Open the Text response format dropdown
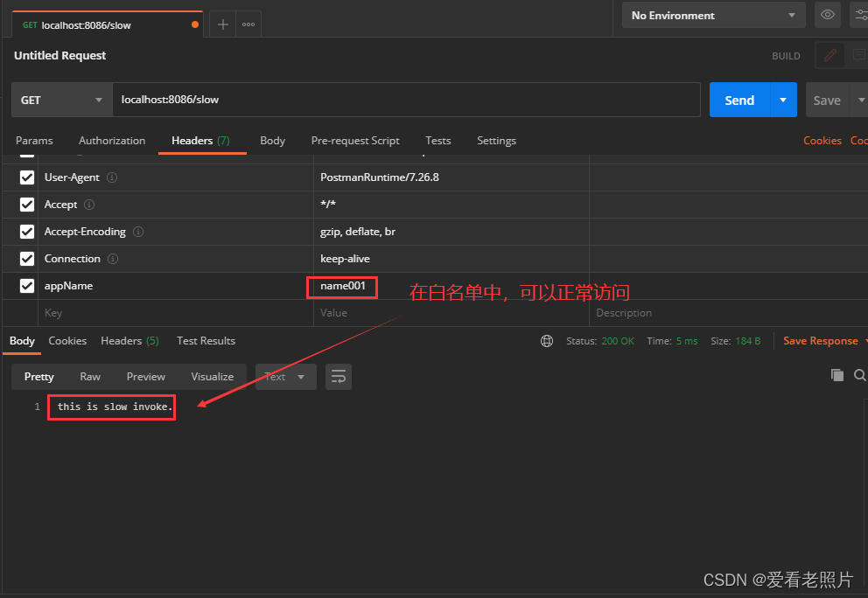This screenshot has width=868, height=598. click(x=285, y=377)
